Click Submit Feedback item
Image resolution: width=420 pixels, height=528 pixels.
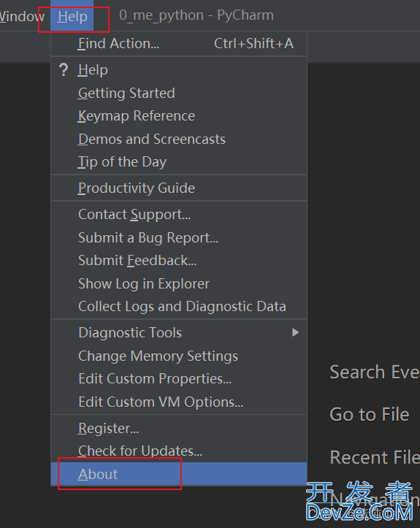click(179, 261)
